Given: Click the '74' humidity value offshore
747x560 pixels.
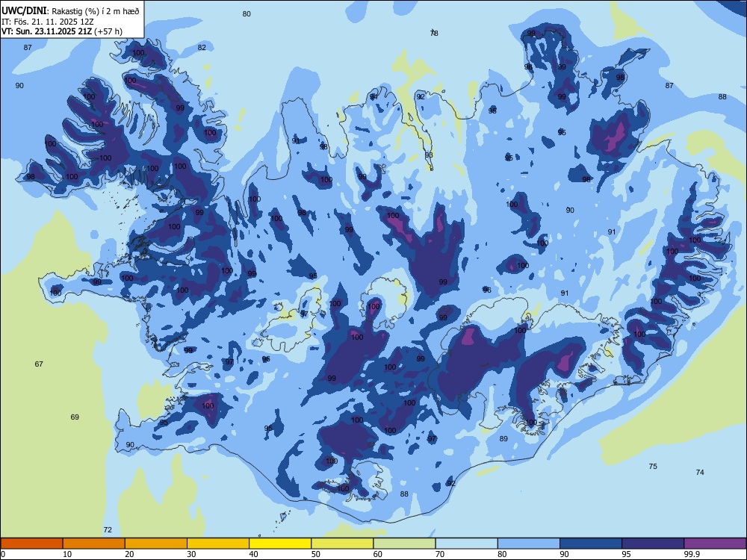Looking at the screenshot, I should pos(700,473).
